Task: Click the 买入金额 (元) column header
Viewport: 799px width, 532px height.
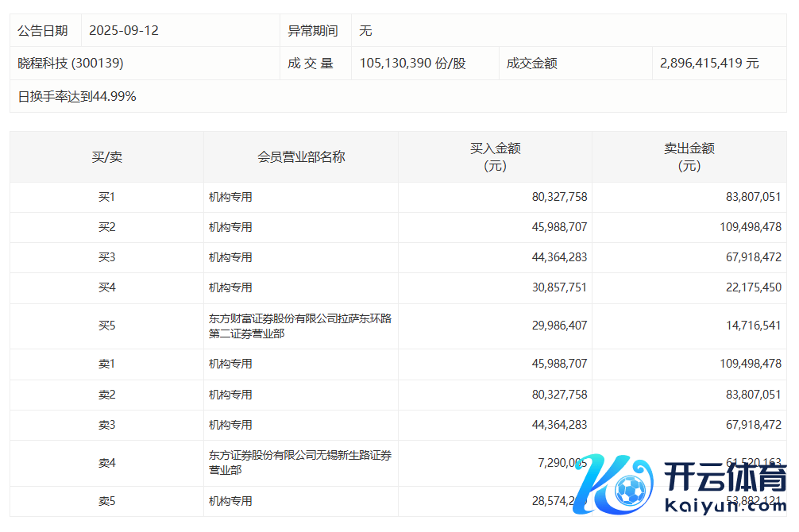Action: coord(495,157)
